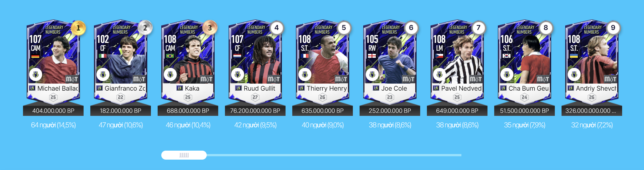The image size is (644, 170).
Task: Click the level 26 badge under Thierry Henry
Action: pos(323,97)
